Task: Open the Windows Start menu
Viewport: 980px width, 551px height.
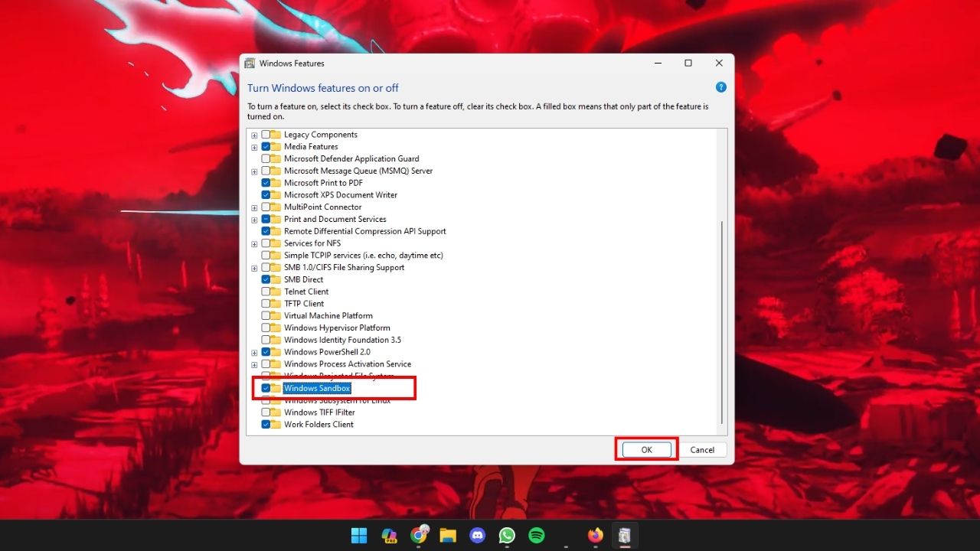Action: [358, 536]
